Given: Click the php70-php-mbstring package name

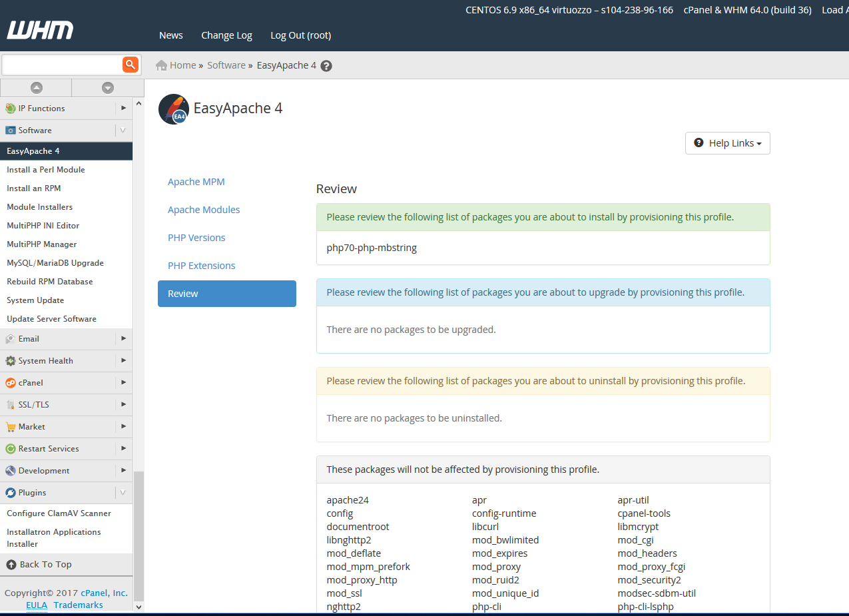Looking at the screenshot, I should (372, 248).
